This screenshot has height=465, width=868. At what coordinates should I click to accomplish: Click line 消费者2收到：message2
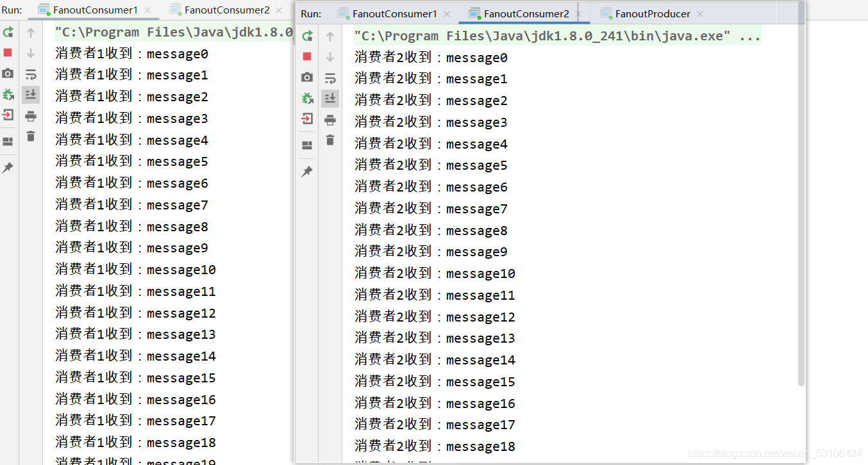click(x=431, y=101)
